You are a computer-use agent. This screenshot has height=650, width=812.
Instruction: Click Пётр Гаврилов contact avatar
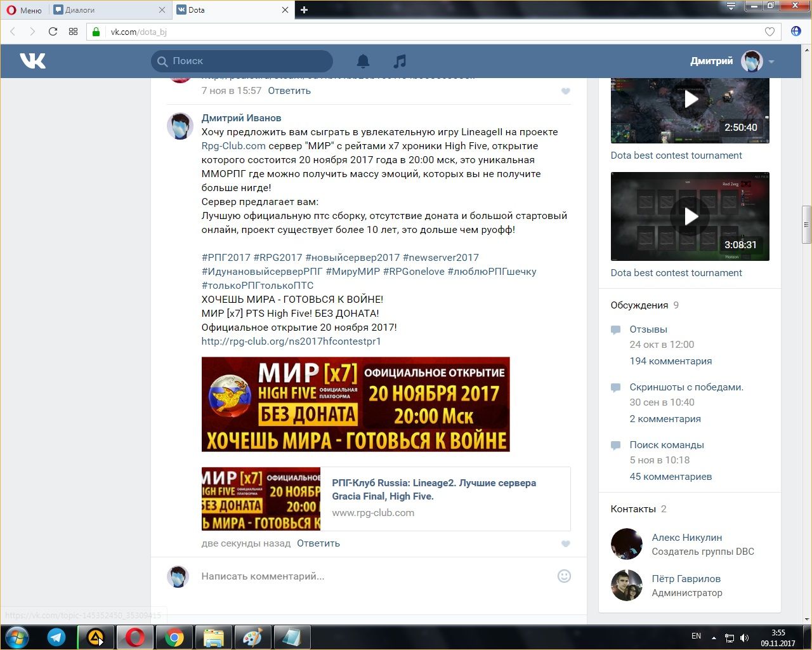click(x=627, y=585)
